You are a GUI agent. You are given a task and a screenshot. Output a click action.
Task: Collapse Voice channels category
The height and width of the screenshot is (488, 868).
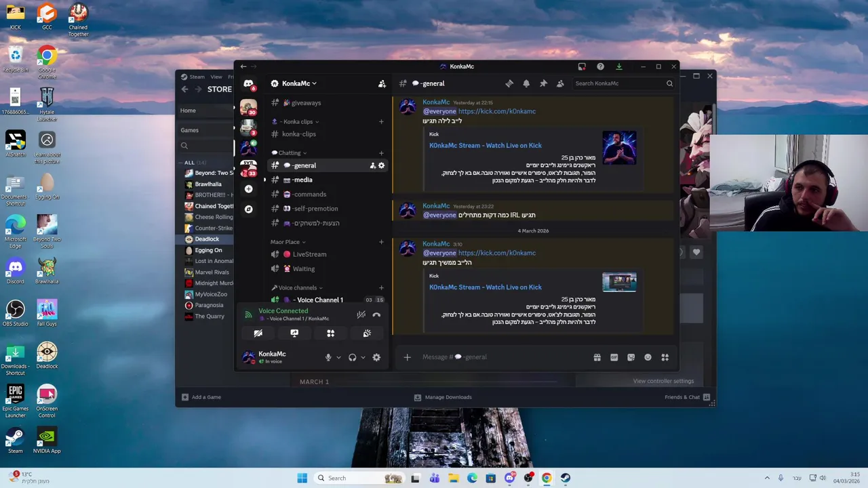[x=297, y=288]
